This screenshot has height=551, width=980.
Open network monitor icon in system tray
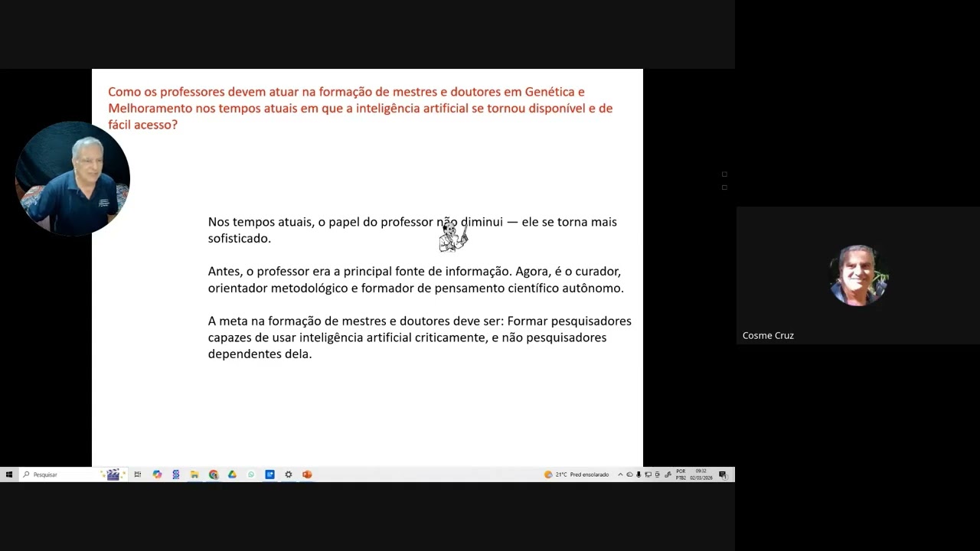click(648, 474)
